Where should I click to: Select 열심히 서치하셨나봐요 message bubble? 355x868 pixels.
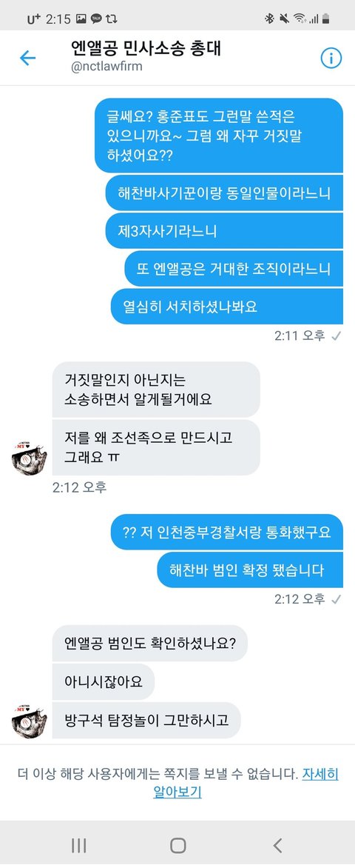[x=227, y=306]
